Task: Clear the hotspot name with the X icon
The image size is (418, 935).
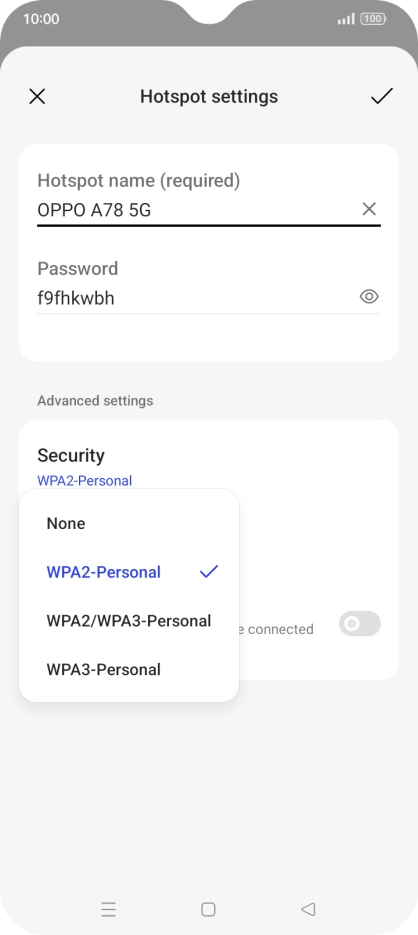Action: pos(369,209)
